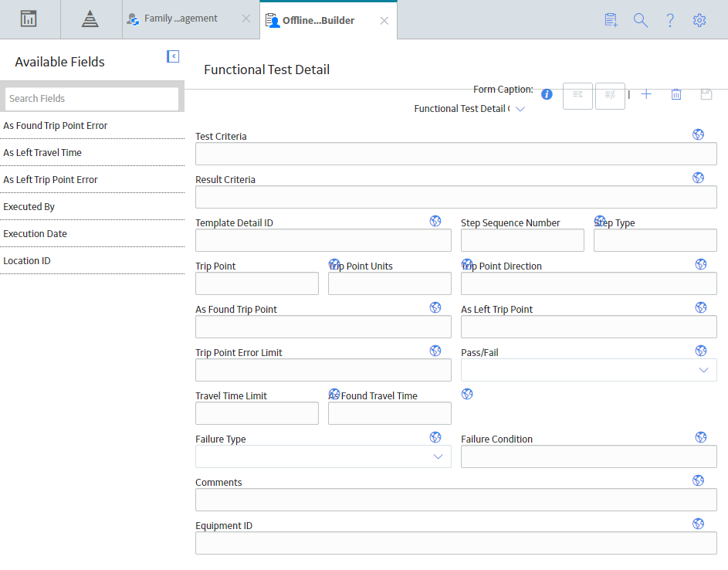Click the globe icon for Failure Type

[x=435, y=436]
